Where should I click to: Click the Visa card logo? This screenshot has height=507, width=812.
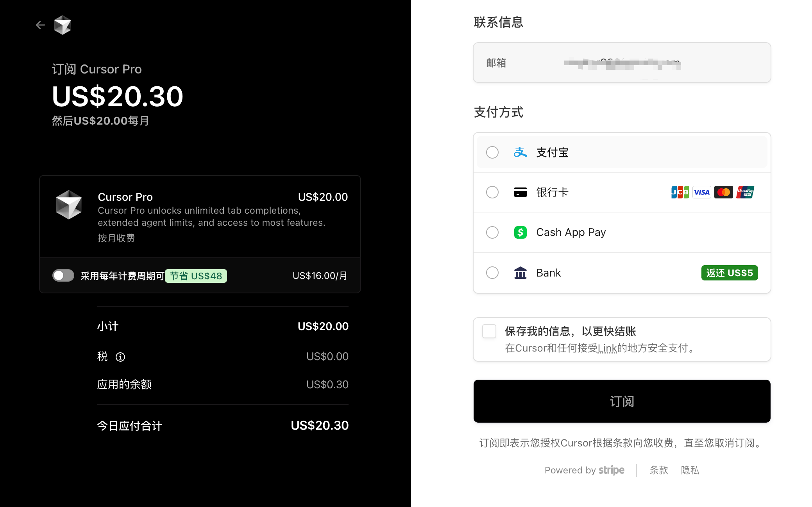click(x=701, y=192)
